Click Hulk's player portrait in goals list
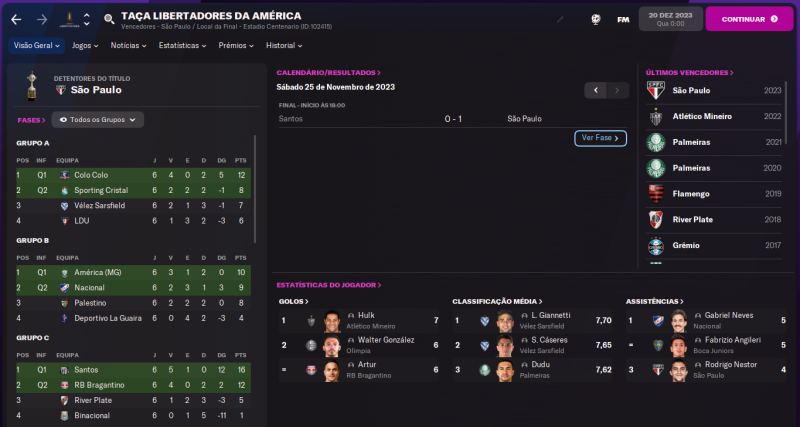800x427 pixels. [332, 320]
